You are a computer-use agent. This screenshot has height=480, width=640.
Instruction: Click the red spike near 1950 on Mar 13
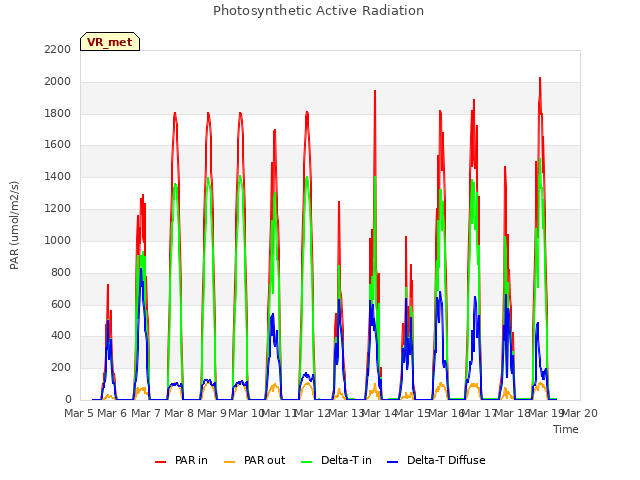pos(375,91)
